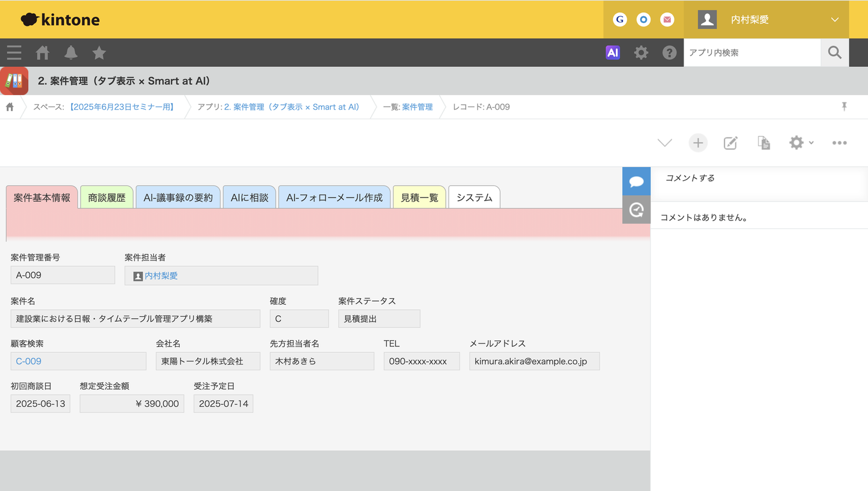This screenshot has width=868, height=491.
Task: Pin the breadcrumb bar with pin icon
Action: (x=844, y=107)
